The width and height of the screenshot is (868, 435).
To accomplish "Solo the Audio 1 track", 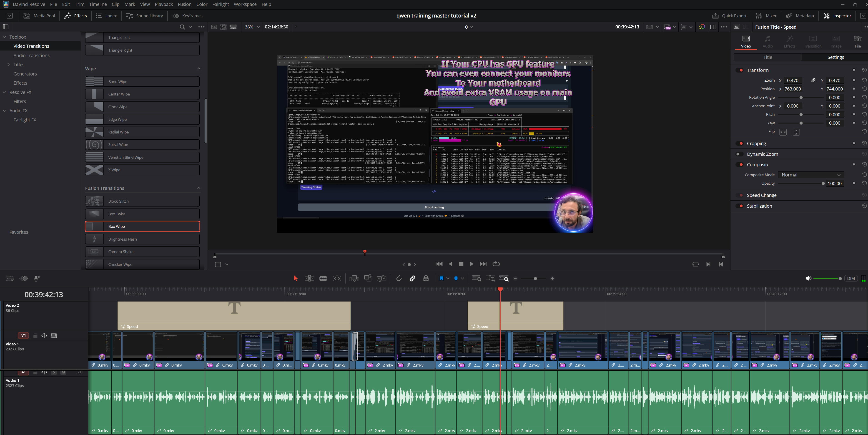I will [x=54, y=372].
